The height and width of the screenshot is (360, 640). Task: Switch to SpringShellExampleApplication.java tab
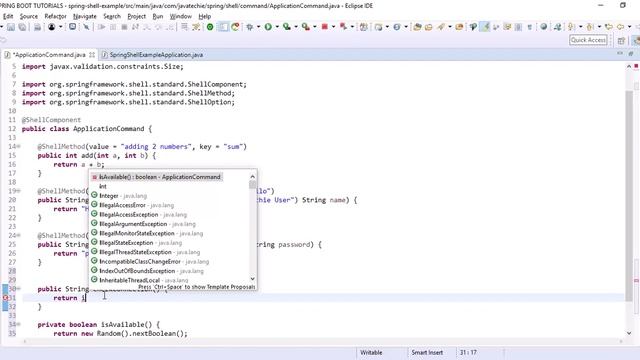(x=156, y=55)
